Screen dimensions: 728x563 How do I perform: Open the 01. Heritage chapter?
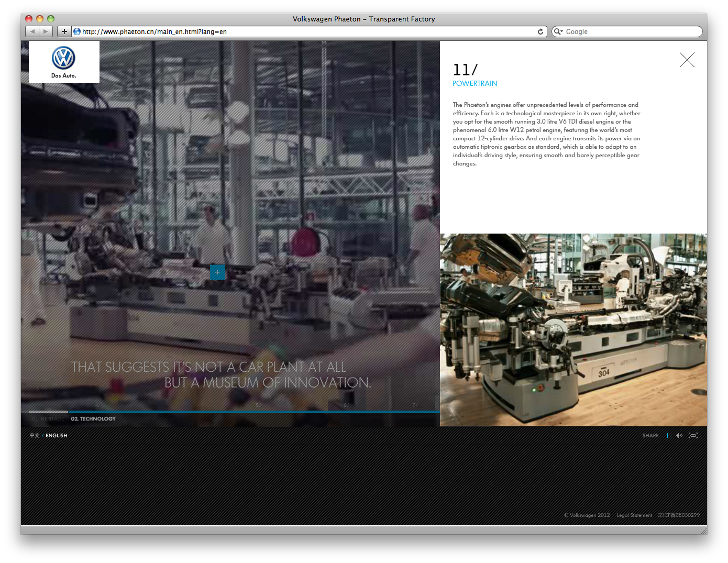tap(48, 419)
